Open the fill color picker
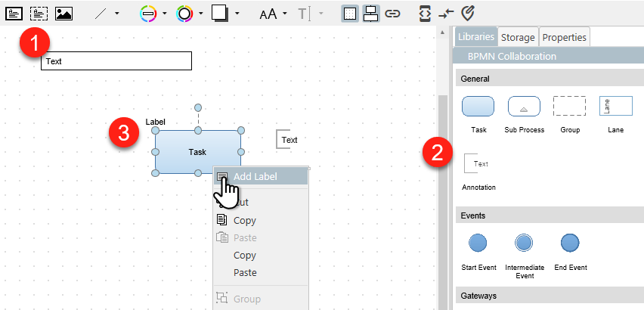 [x=150, y=13]
